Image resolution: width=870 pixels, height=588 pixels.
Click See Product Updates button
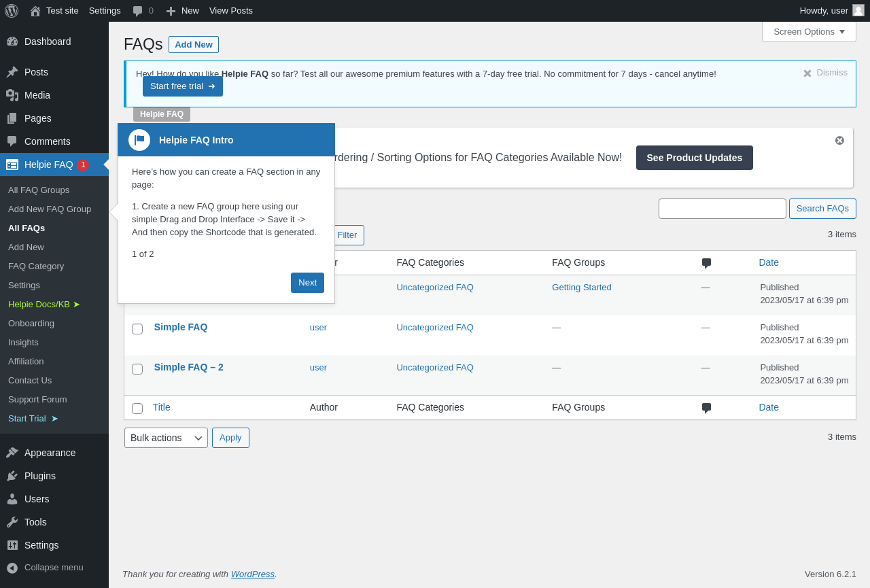tap(694, 158)
